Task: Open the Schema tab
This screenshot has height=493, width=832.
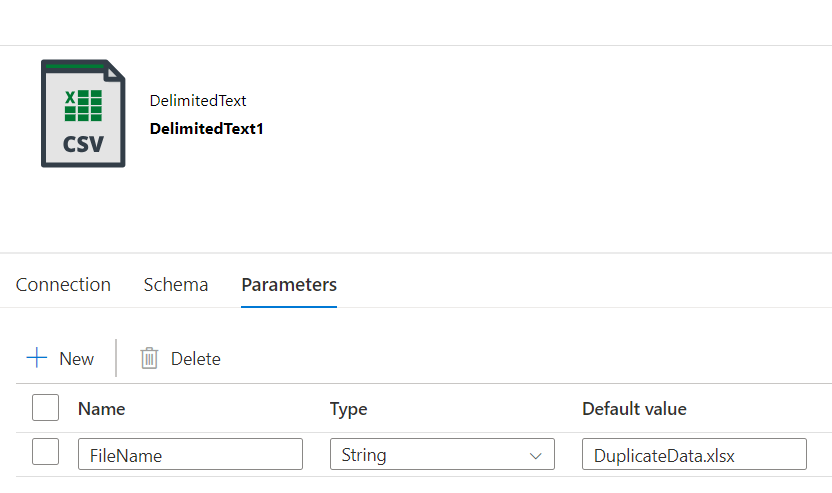Action: point(176,284)
